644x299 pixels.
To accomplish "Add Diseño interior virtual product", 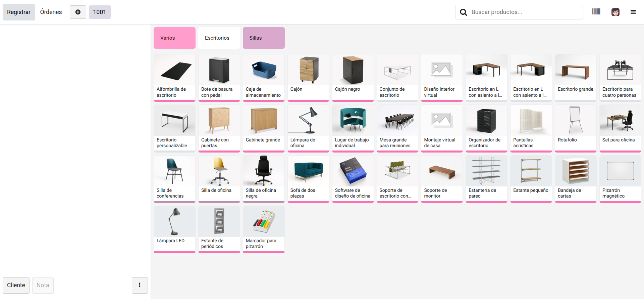I will [442, 78].
